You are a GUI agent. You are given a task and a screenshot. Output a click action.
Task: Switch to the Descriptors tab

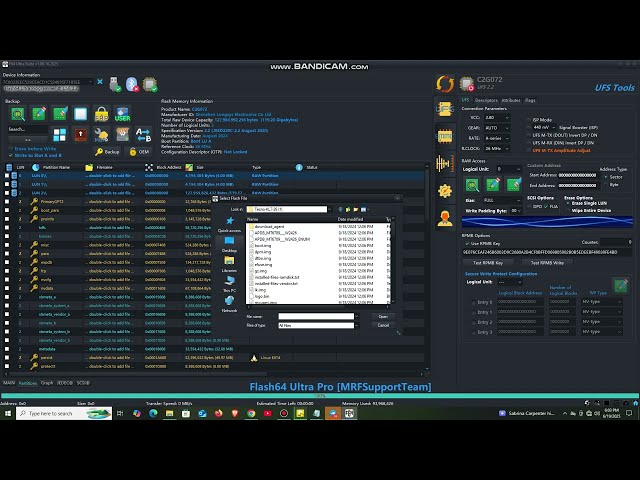[x=486, y=100]
